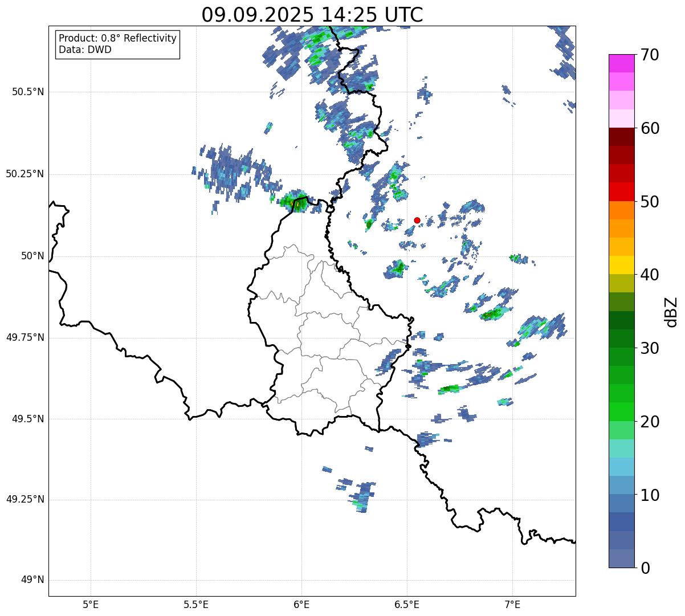This screenshot has width=685, height=616.
Task: Click the 40 colorbar tick label
Action: coord(650,275)
